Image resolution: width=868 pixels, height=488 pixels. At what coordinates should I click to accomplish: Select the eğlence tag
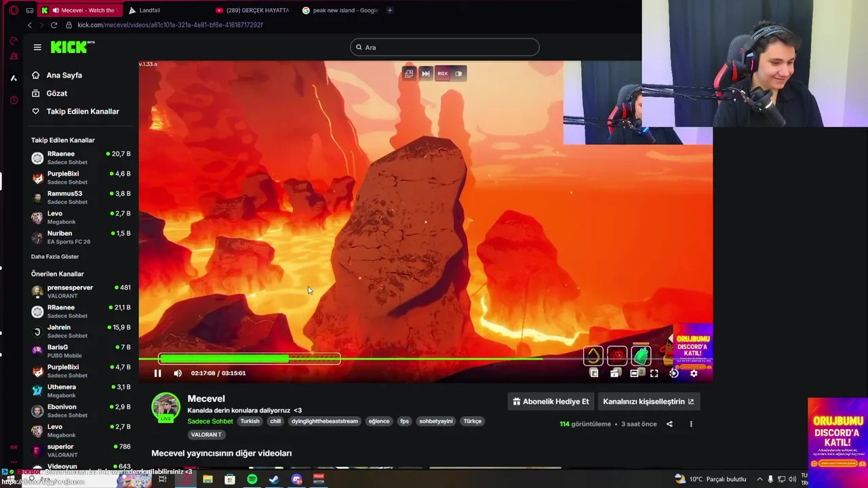point(379,421)
